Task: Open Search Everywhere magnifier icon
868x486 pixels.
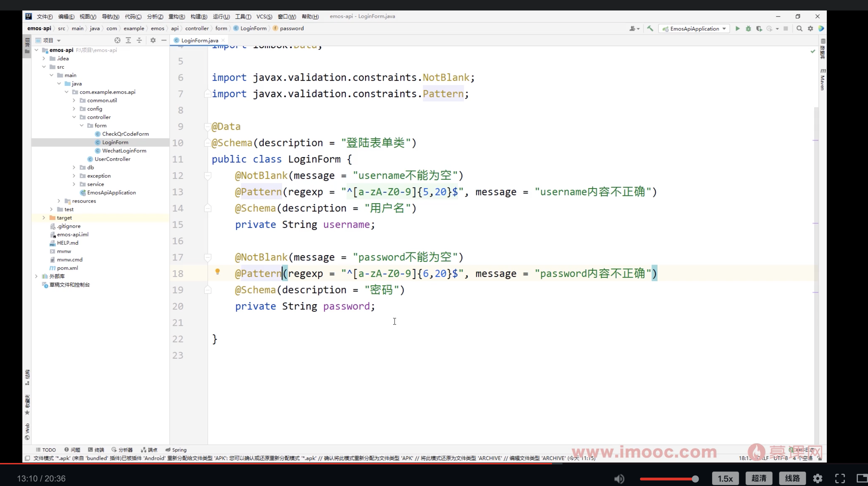Action: click(799, 29)
